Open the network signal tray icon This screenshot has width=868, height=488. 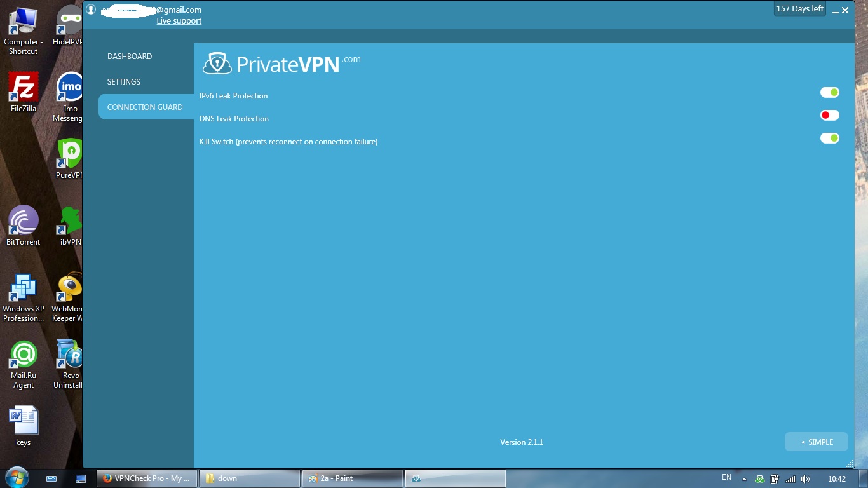coord(790,479)
